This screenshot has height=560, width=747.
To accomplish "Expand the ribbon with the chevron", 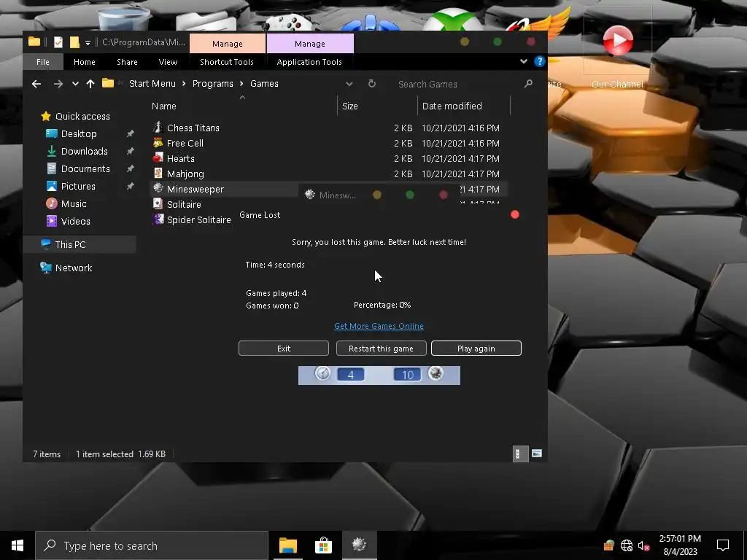I will point(524,61).
